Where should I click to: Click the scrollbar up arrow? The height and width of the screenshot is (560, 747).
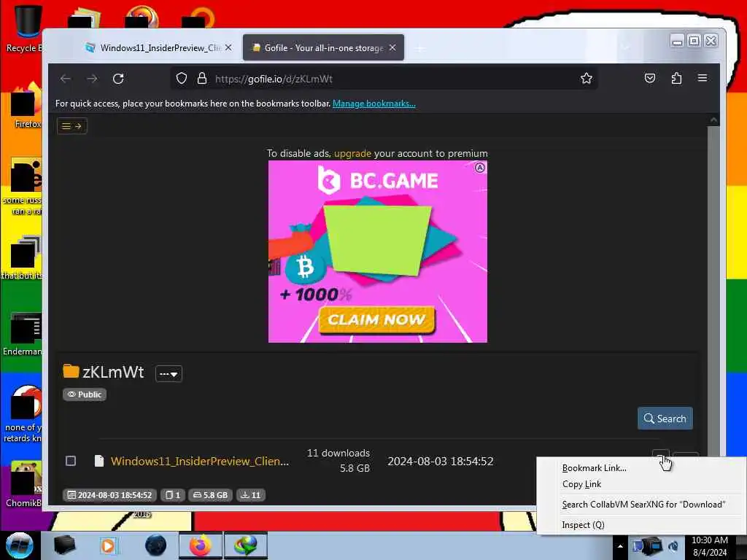713,120
